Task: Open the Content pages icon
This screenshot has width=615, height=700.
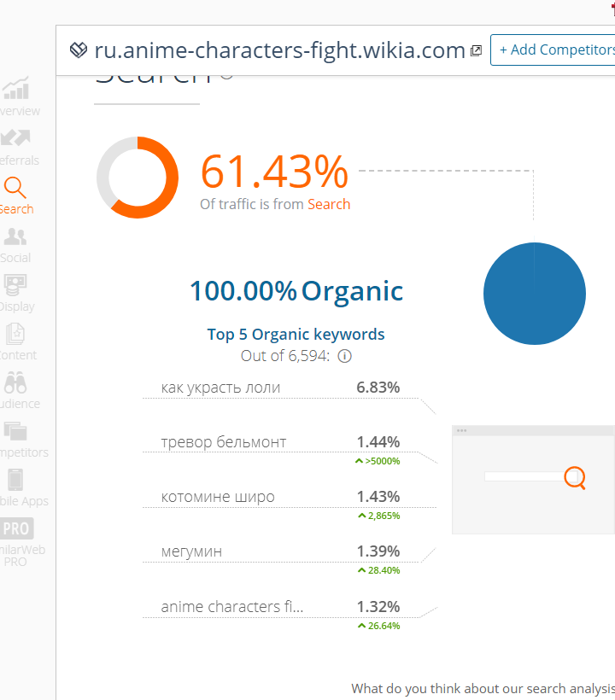Action: point(15,334)
